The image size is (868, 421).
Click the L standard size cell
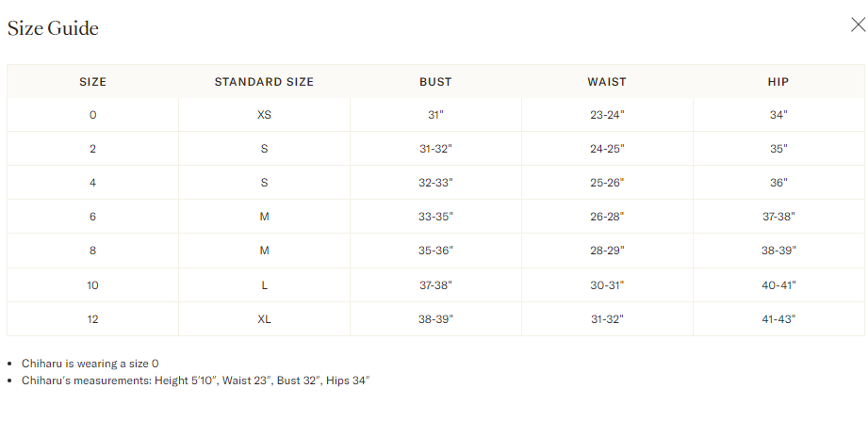tap(264, 285)
